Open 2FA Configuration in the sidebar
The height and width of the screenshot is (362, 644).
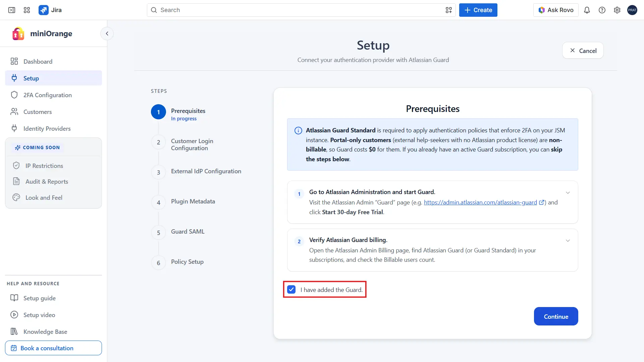click(x=54, y=95)
